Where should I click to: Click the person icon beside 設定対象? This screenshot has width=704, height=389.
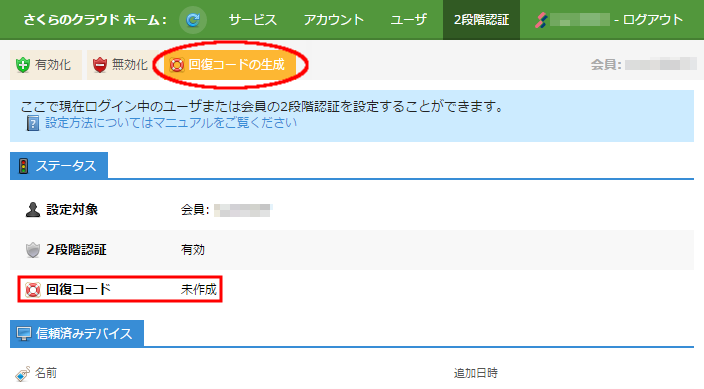[x=33, y=210]
